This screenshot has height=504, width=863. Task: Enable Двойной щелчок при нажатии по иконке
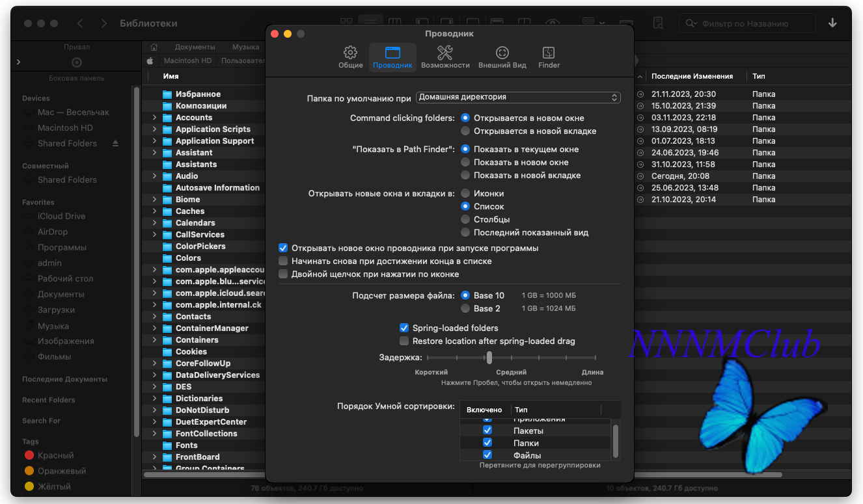click(283, 274)
